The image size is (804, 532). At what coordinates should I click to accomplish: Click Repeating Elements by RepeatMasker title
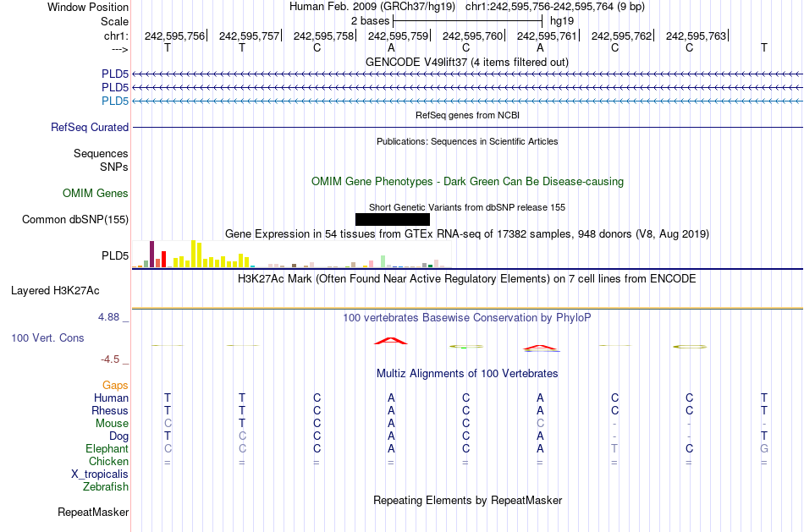pos(468,500)
